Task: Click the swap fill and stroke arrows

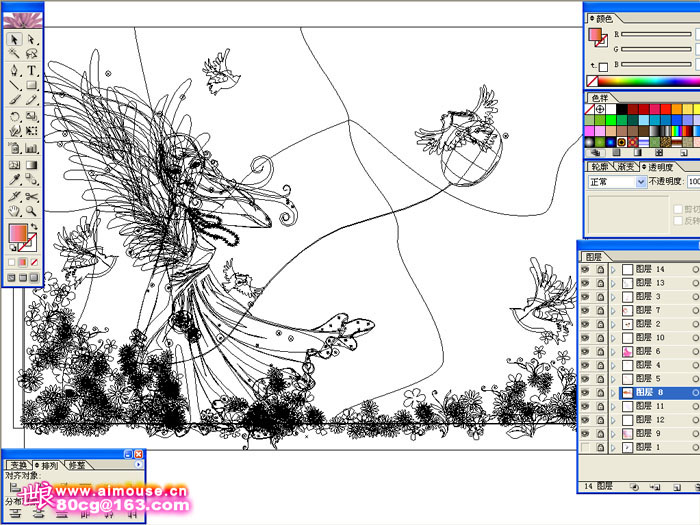Action: click(33, 226)
